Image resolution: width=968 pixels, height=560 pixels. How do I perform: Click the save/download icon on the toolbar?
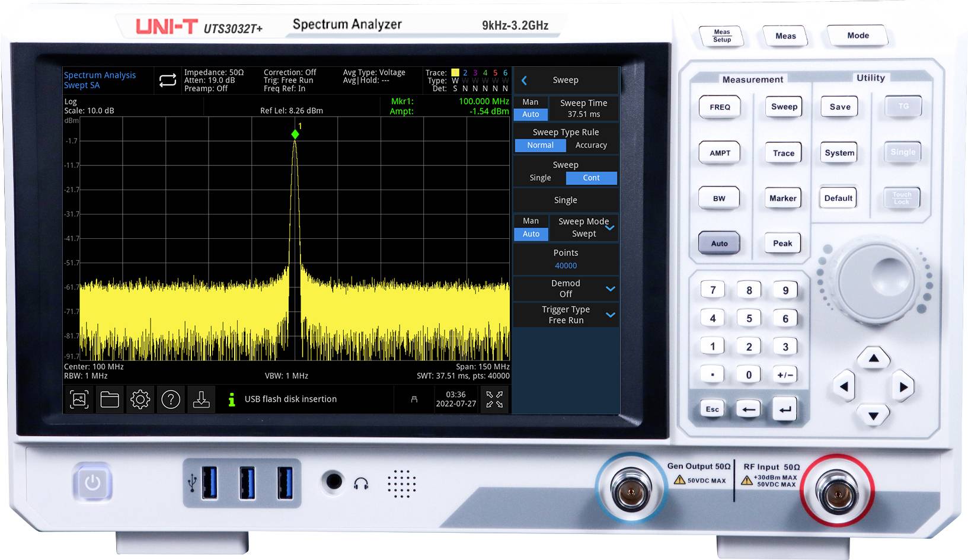[x=202, y=399]
